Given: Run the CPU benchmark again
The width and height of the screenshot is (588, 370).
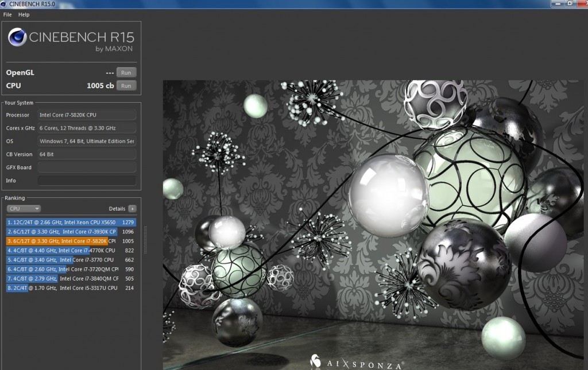Looking at the screenshot, I should (126, 85).
